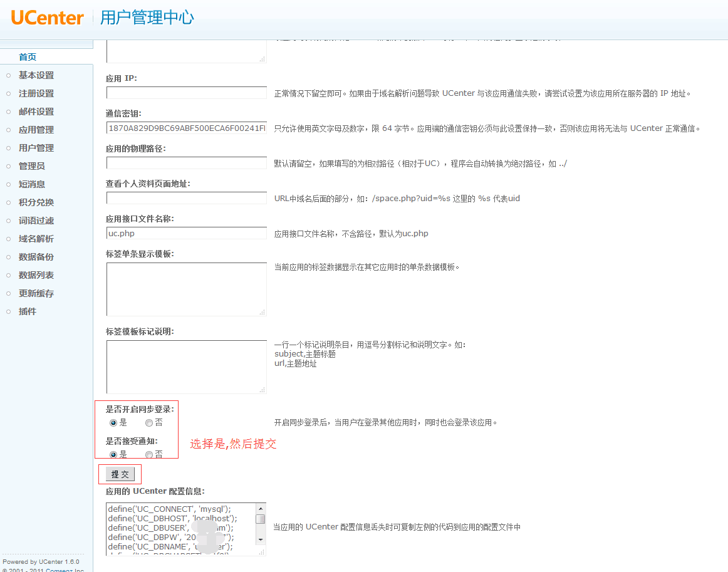
Task: Select 应用管理 in the sidebar
Action: [x=36, y=130]
